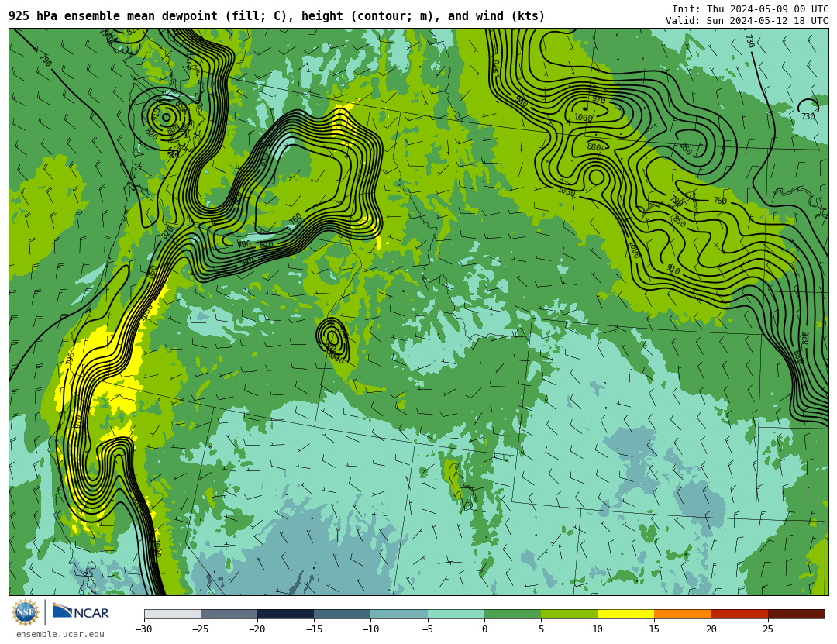Pick the orange 15 to 20 colorbar segment

pyautogui.click(x=683, y=614)
